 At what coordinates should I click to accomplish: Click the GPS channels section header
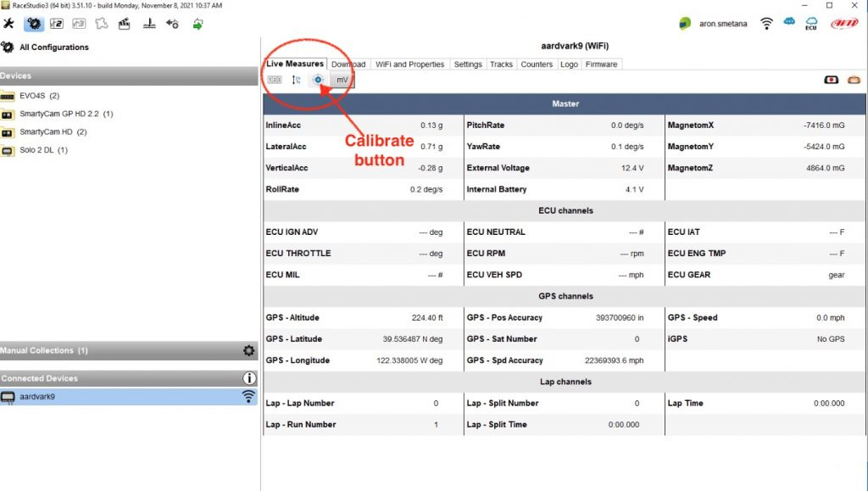(x=565, y=296)
